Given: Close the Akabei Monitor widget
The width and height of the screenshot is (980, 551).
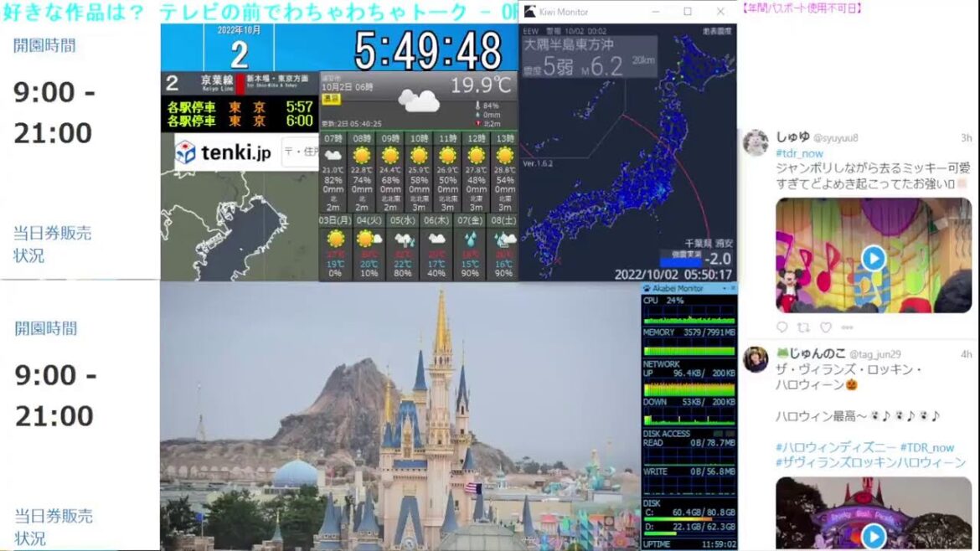Looking at the screenshot, I should point(733,289).
